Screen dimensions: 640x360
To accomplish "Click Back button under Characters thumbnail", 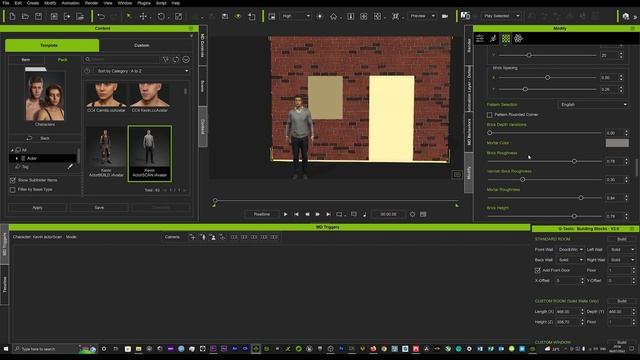I will [44, 138].
